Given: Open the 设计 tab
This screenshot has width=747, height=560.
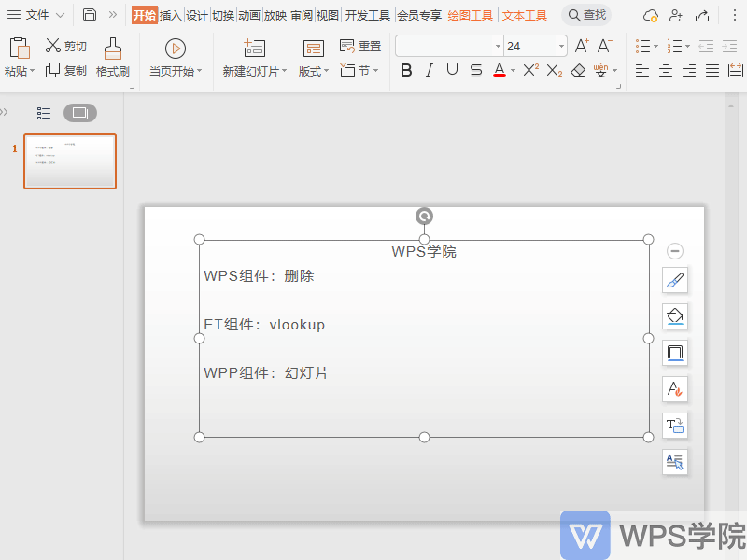Looking at the screenshot, I should click(x=196, y=16).
